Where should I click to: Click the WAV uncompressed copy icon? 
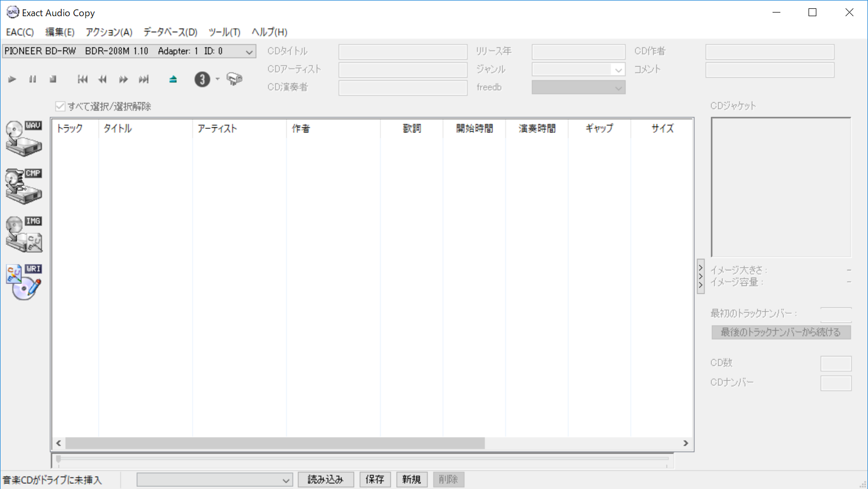[24, 138]
